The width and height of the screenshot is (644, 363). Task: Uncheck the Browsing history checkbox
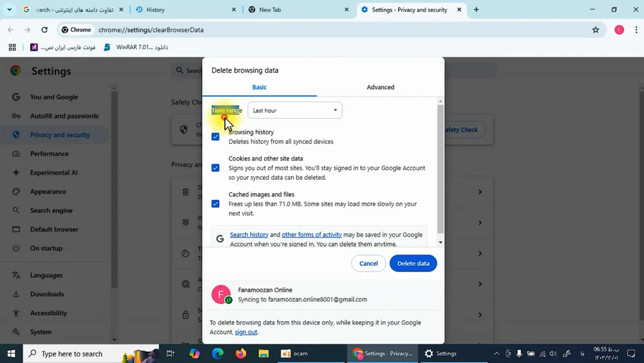pyautogui.click(x=215, y=137)
